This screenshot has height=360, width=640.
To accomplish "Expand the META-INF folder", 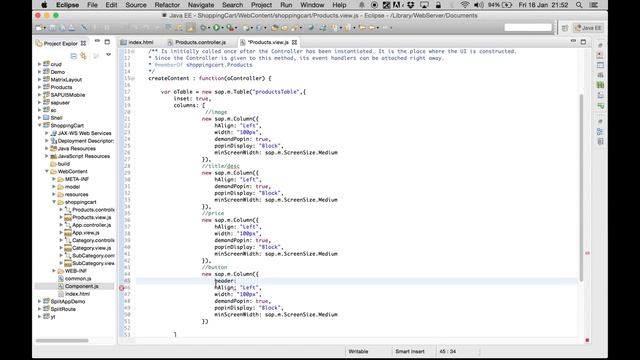I will tap(54, 179).
